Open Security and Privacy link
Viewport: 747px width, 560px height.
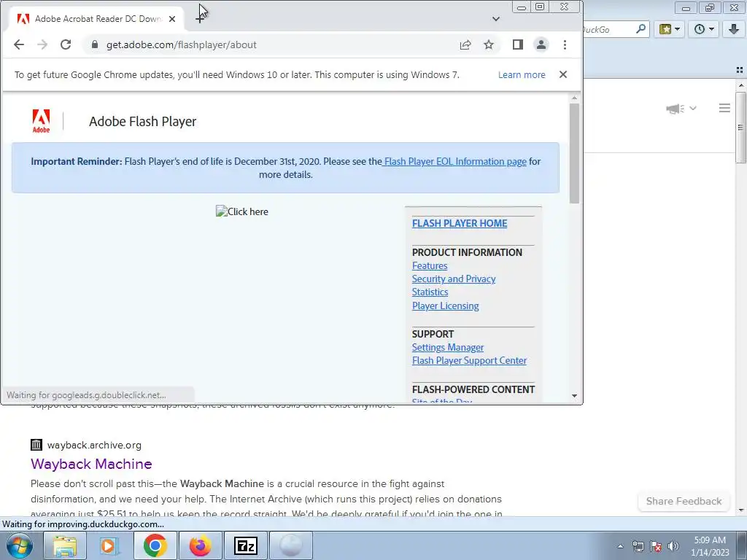point(454,279)
